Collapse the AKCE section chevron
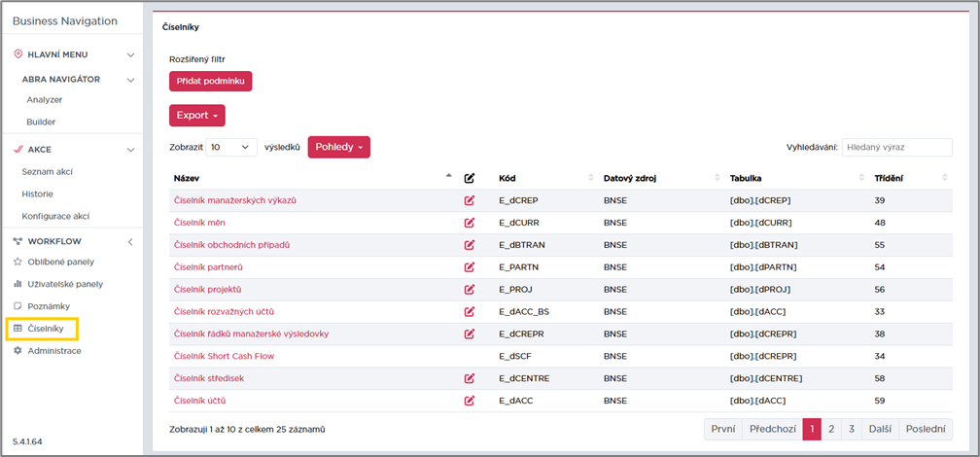This screenshot has height=457, width=980. tap(130, 150)
